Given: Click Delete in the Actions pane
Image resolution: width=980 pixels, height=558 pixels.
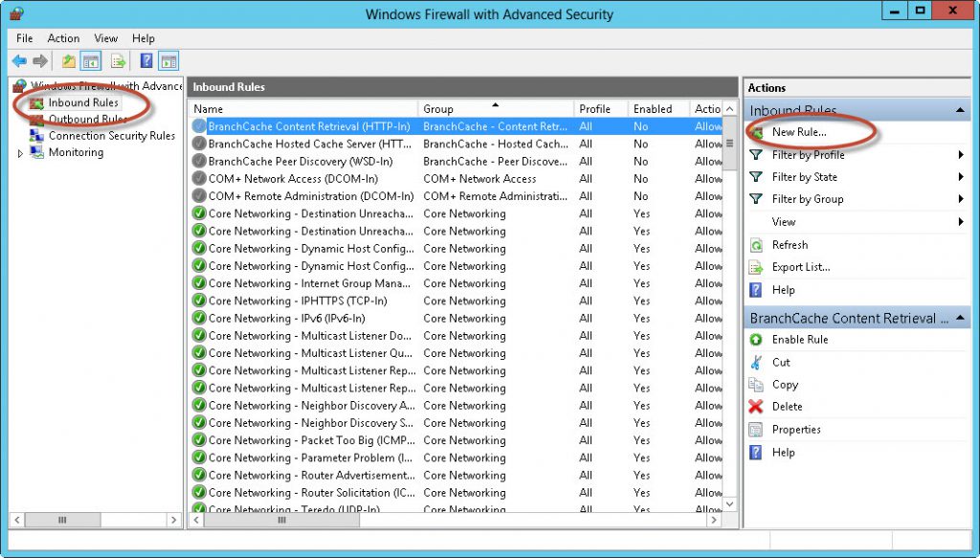Looking at the screenshot, I should coord(787,407).
